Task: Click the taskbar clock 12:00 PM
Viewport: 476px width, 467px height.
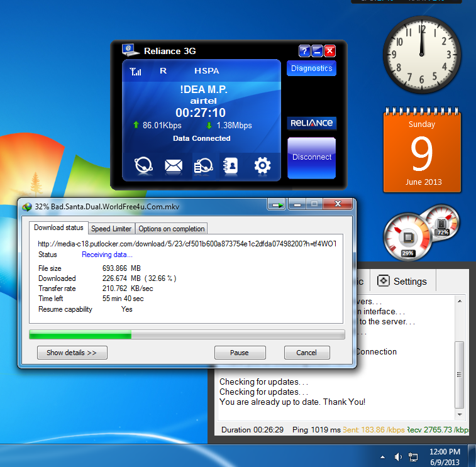Action: click(x=445, y=457)
